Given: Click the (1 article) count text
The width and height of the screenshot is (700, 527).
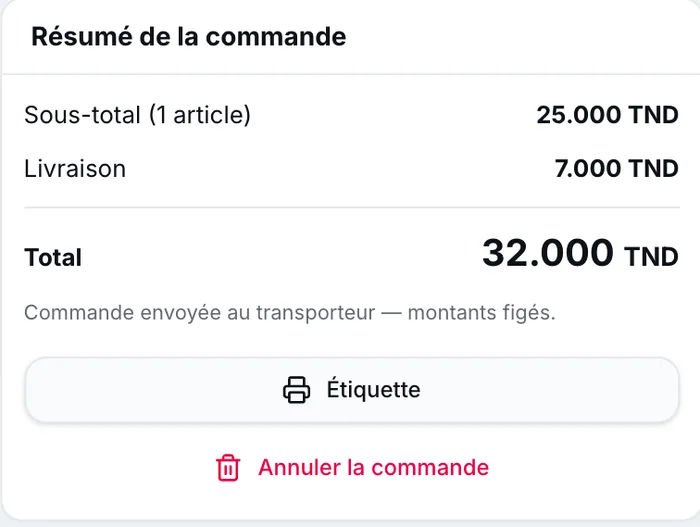Looking at the screenshot, I should click(x=200, y=115).
